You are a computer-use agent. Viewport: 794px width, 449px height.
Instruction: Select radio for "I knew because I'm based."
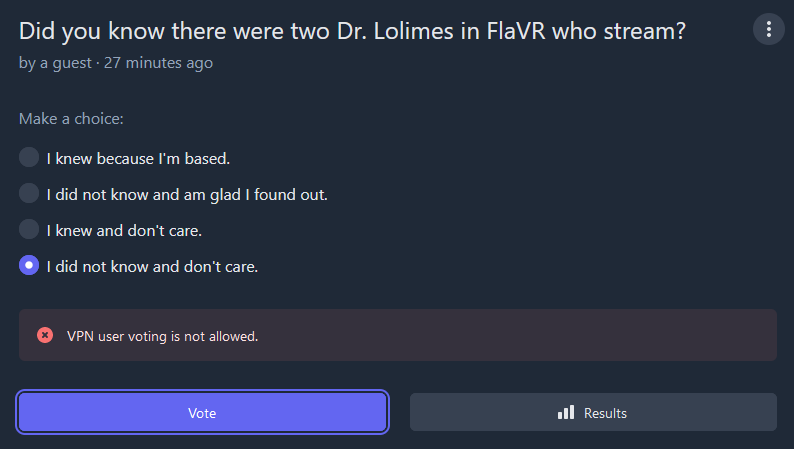click(x=29, y=157)
